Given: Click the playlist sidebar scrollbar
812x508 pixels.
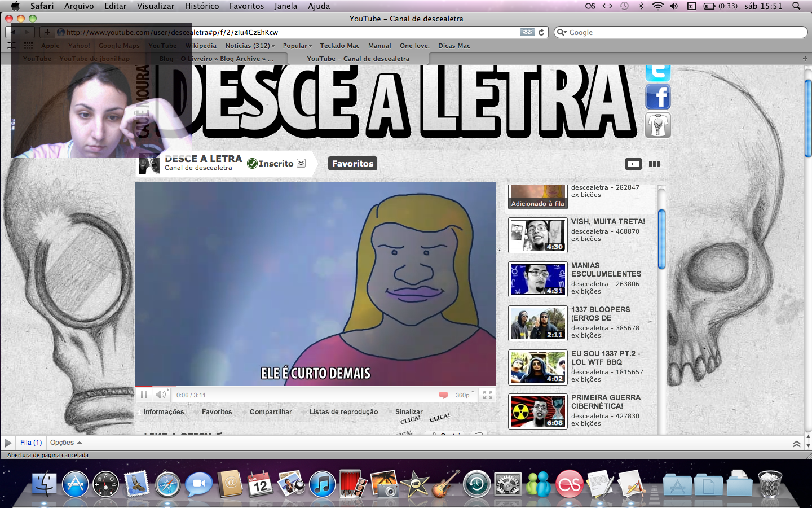Looking at the screenshot, I should [662, 239].
